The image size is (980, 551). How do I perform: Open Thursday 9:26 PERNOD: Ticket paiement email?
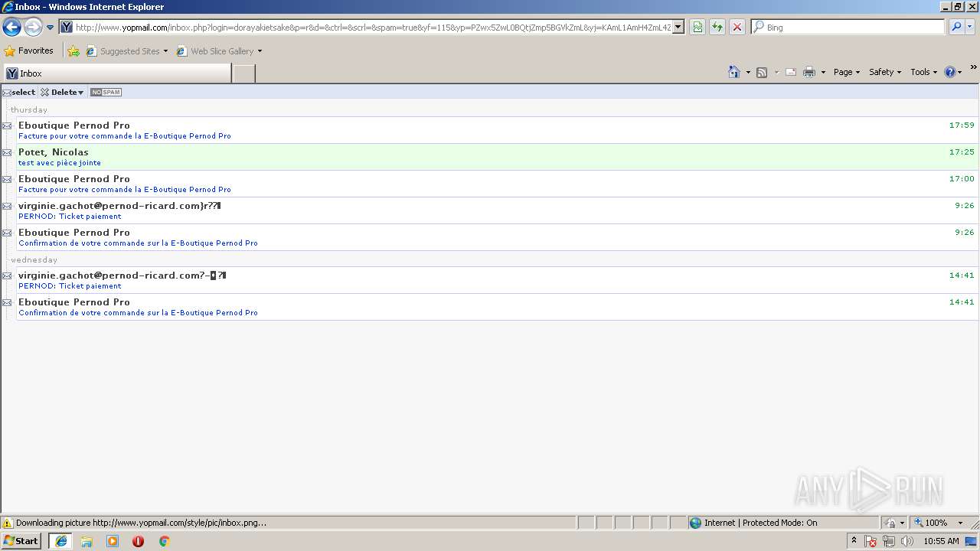(496, 210)
